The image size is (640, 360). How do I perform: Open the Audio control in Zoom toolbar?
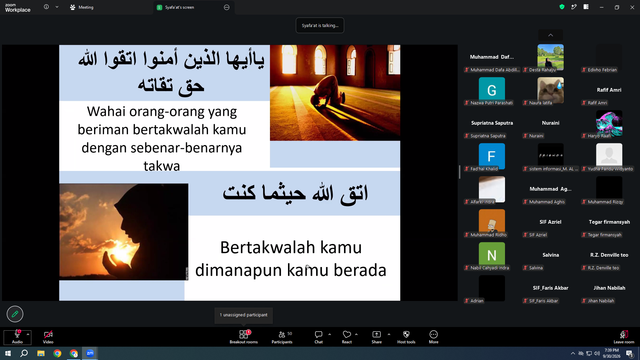17,337
